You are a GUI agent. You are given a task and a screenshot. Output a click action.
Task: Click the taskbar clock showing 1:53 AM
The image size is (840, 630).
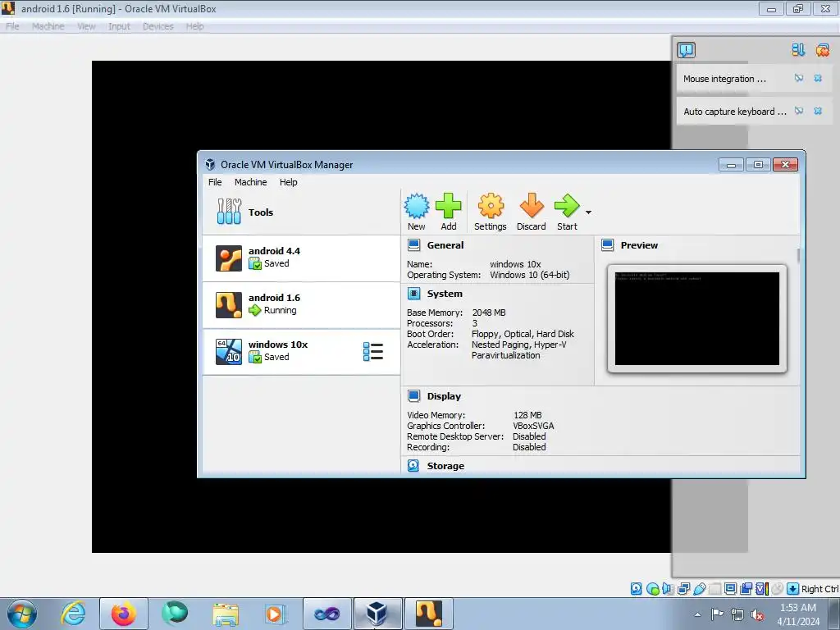tap(798, 614)
